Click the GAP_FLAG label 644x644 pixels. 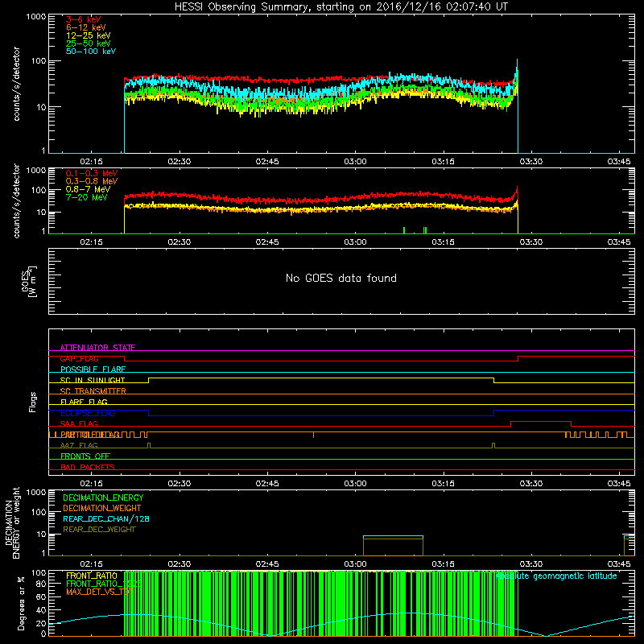coord(79,358)
